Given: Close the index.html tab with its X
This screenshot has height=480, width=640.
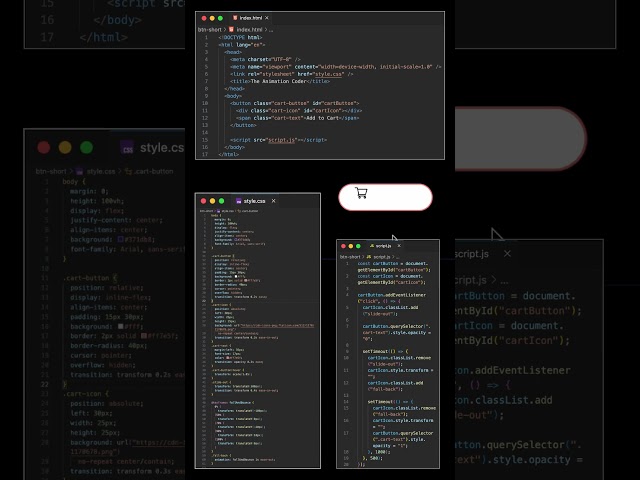Looking at the screenshot, I should [x=267, y=18].
